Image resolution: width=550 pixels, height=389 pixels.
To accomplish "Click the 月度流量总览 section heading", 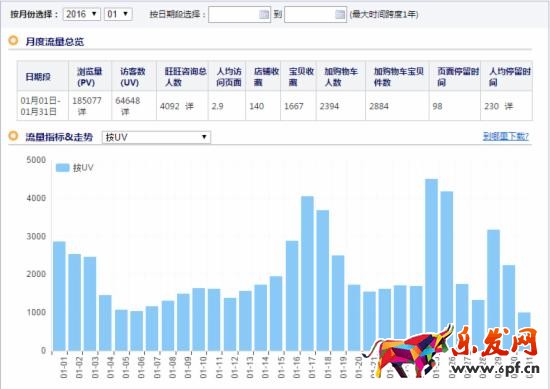I will [x=54, y=41].
